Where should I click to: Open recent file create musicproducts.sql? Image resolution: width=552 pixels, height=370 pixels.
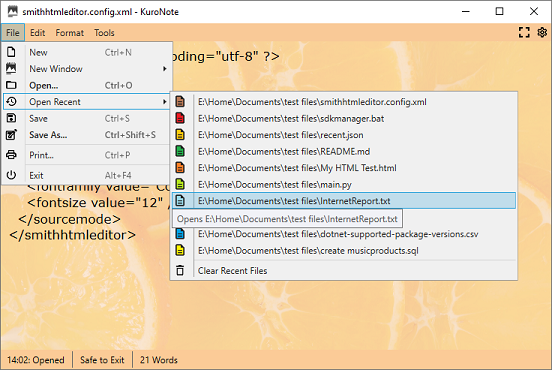pos(344,251)
